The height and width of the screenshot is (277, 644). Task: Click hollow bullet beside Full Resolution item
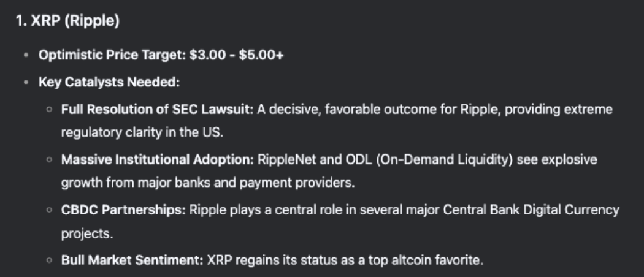pyautogui.click(x=48, y=110)
